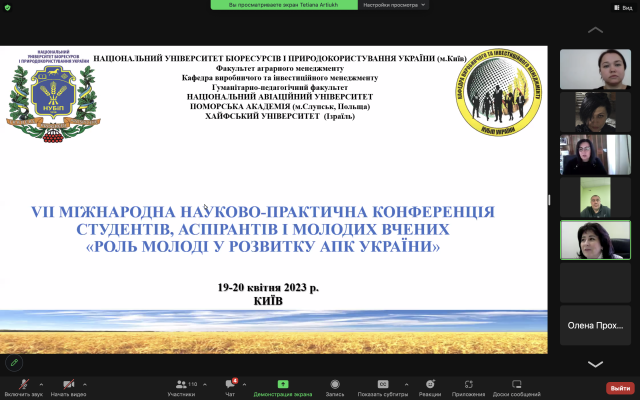The image size is (640, 400).
Task: Select the man in green room video
Action: click(595, 197)
